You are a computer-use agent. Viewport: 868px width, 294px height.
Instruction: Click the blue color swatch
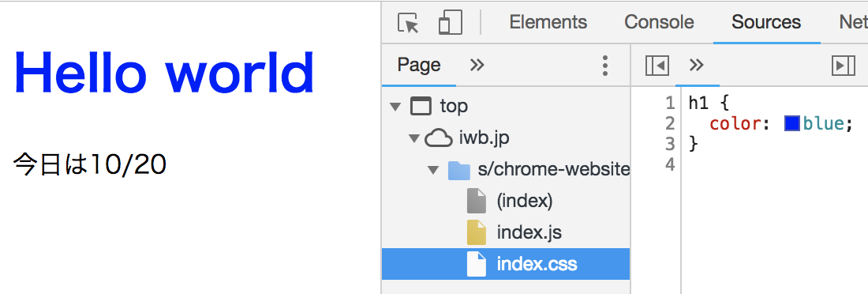[x=792, y=124]
